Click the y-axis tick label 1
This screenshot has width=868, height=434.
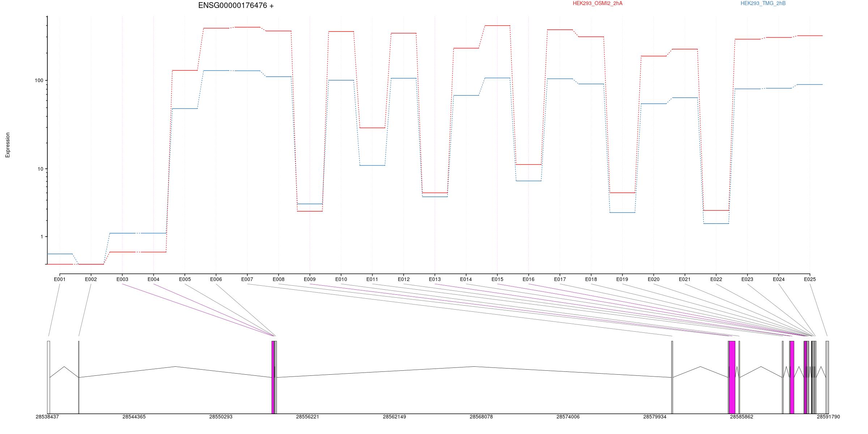coord(42,237)
